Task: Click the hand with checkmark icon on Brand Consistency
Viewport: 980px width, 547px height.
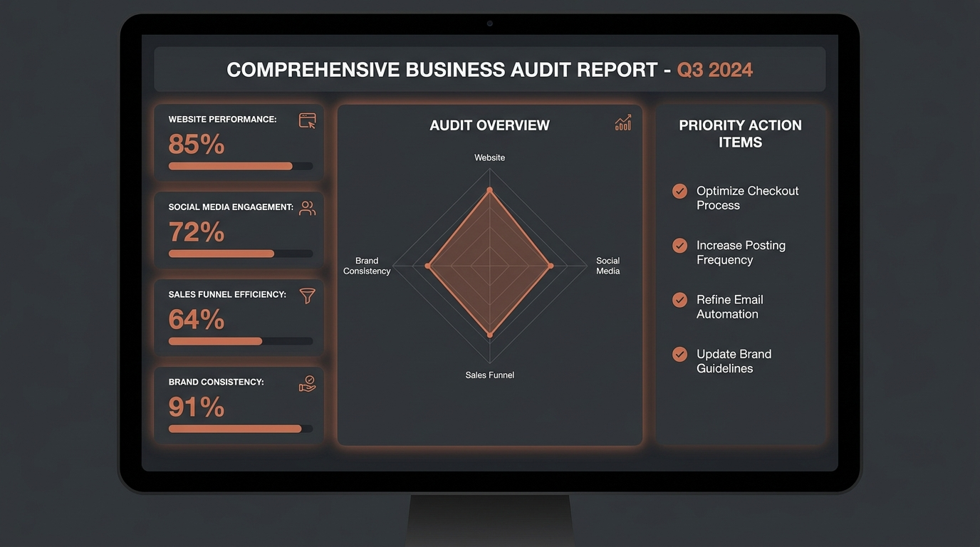Action: tap(307, 384)
